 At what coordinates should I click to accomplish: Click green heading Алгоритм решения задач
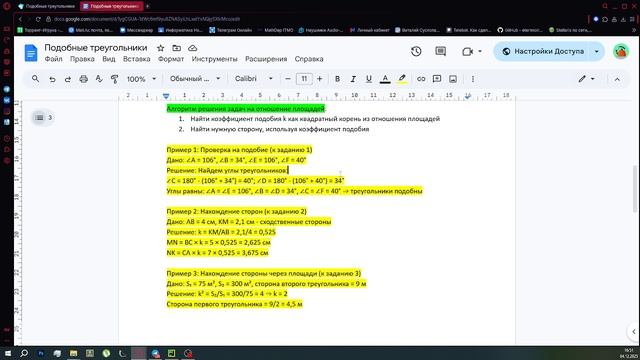click(246, 108)
